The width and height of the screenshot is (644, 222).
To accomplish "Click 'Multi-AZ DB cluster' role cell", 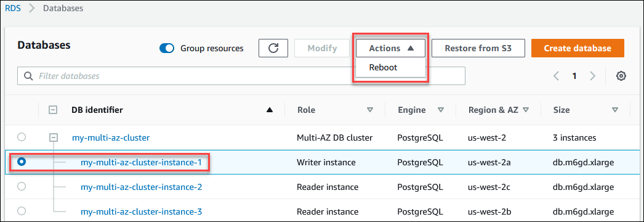I will pyautogui.click(x=334, y=138).
